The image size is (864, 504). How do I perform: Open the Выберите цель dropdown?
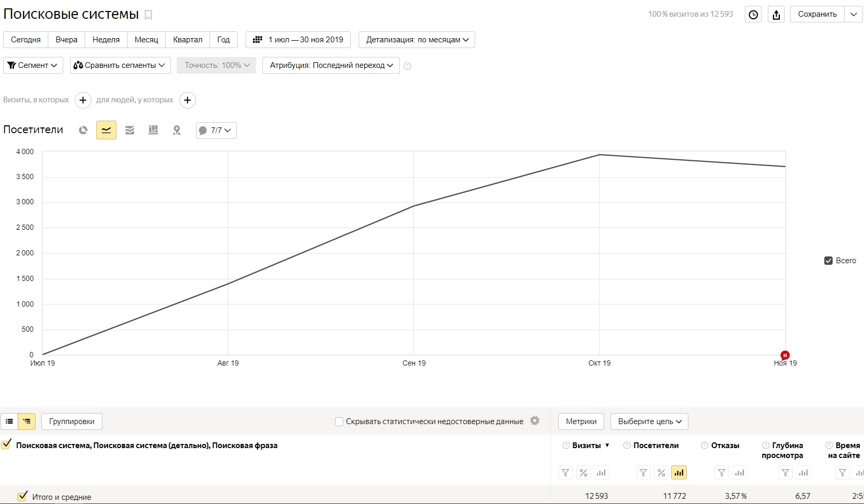[x=649, y=421]
